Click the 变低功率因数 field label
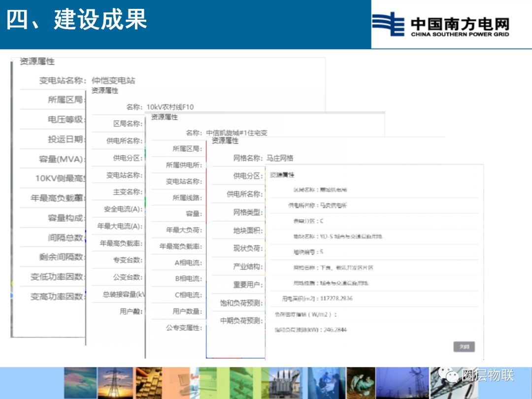This screenshot has height=399, width=532. 57,276
